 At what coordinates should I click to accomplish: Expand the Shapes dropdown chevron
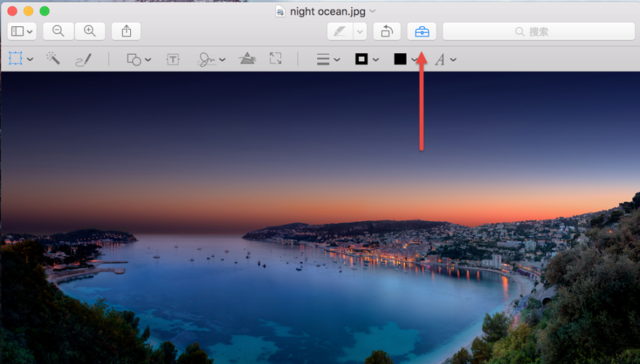(x=148, y=60)
